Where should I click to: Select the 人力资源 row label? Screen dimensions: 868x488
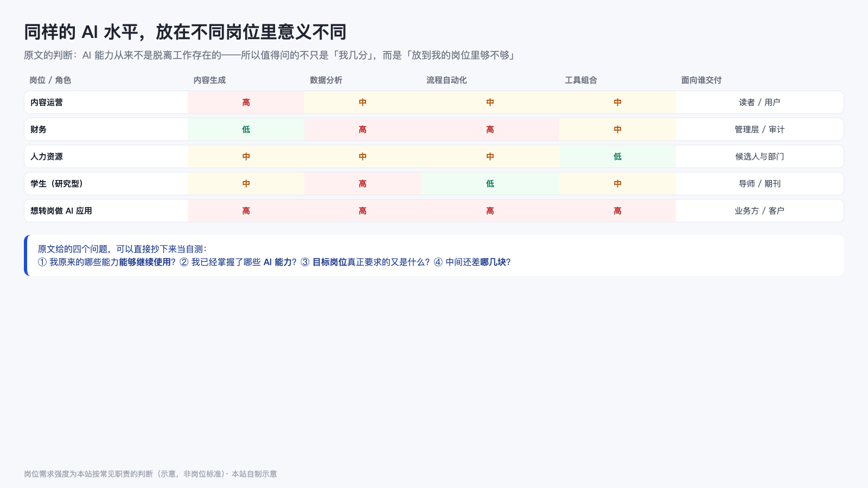tap(47, 157)
